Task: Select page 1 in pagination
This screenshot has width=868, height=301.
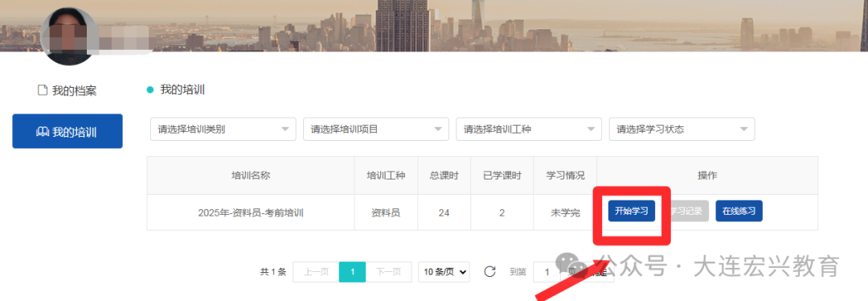Action: tap(352, 271)
